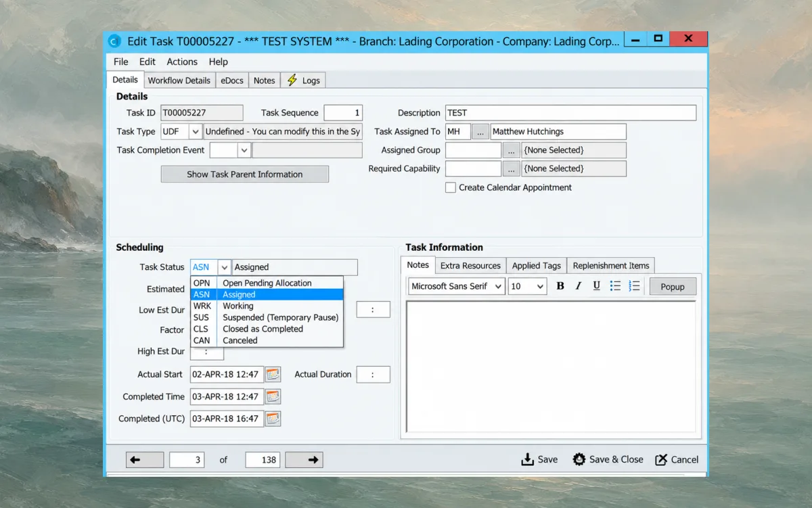The width and height of the screenshot is (812, 508).
Task: Click the Description input field
Action: coord(570,113)
